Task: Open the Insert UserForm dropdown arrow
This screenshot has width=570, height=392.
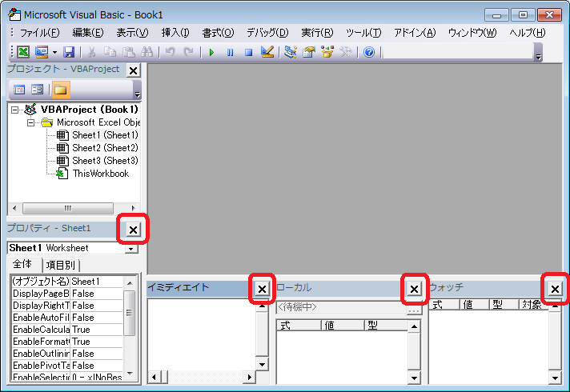Action: (54, 52)
